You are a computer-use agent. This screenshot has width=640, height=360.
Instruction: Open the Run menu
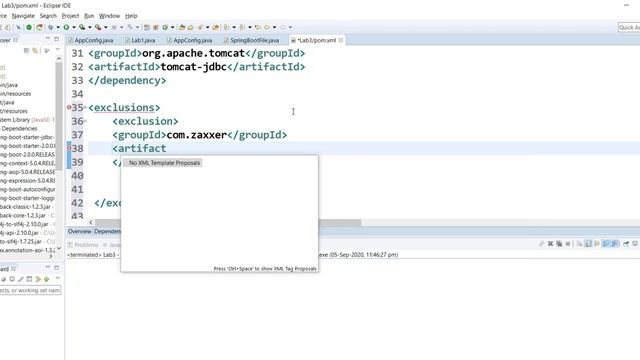(89, 16)
